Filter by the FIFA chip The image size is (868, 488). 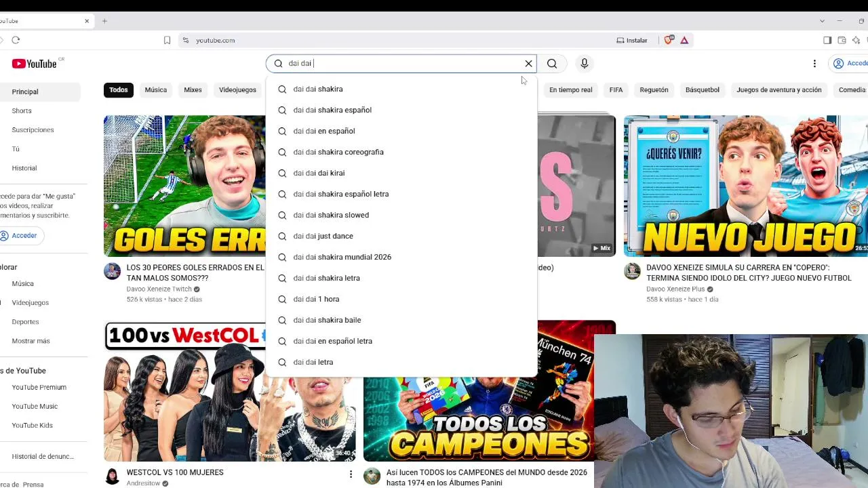click(x=616, y=89)
